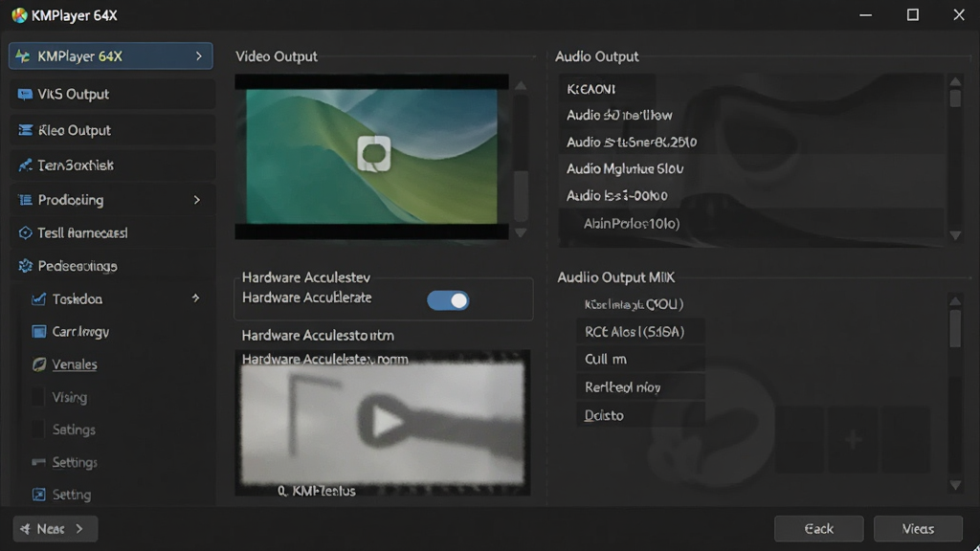Click up arrow of video preview scrollbar
Screen dimensions: 980x551
(521, 85)
